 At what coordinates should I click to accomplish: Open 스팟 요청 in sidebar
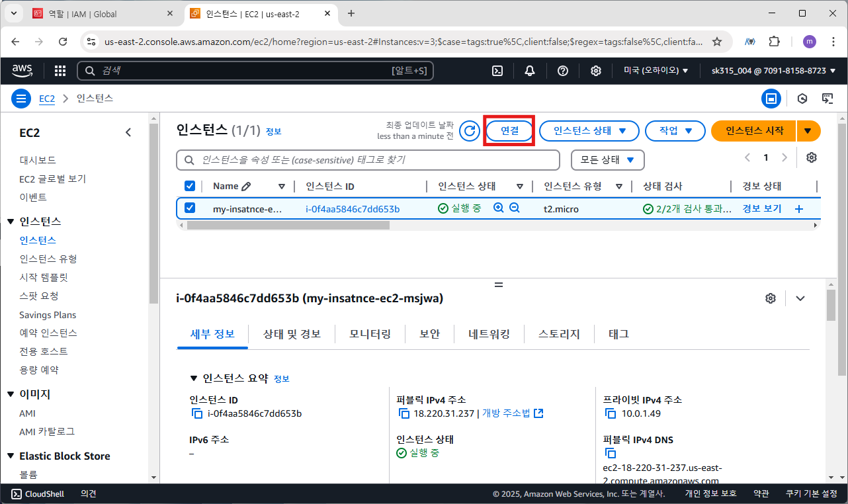pyautogui.click(x=39, y=296)
